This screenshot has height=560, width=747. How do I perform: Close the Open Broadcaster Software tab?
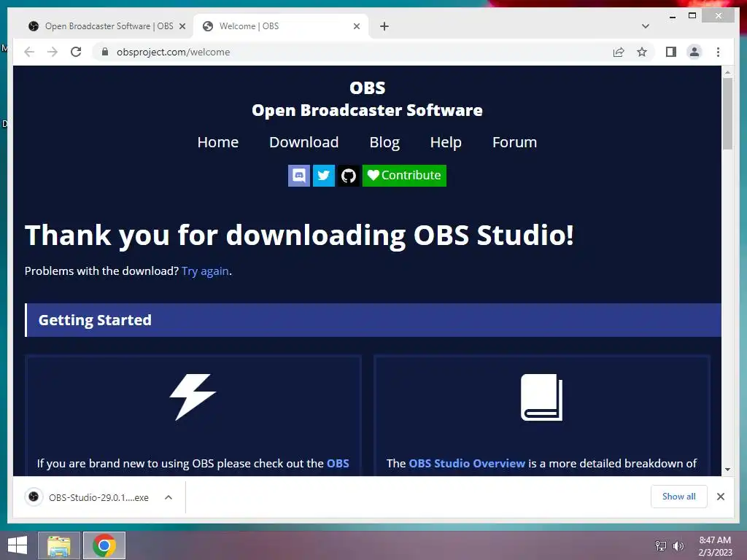182,26
